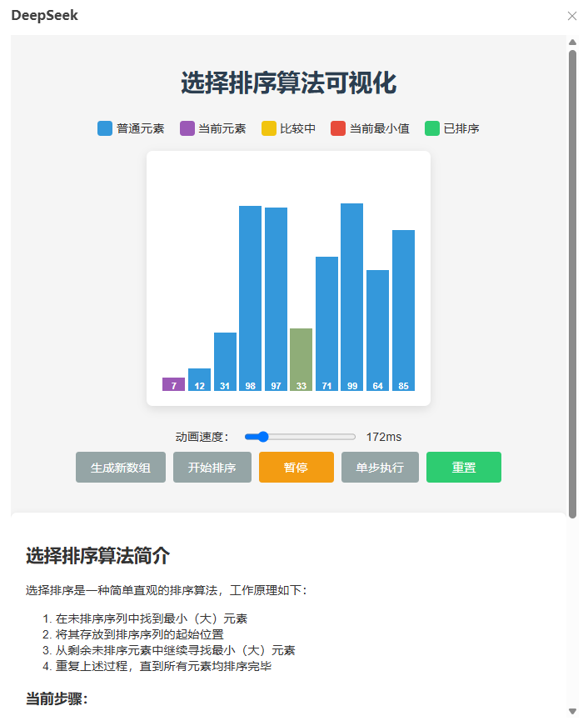
Task: Select the bar labeled 64
Action: click(377, 331)
